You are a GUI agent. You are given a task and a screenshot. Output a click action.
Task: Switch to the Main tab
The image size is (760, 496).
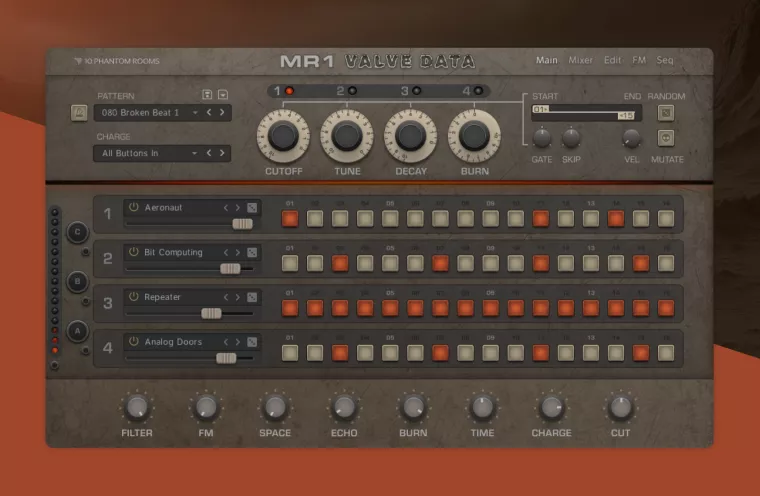pos(547,60)
